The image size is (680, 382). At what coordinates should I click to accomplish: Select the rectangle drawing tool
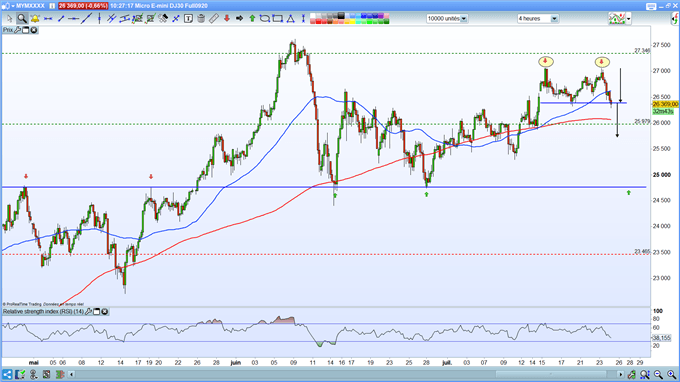[x=277, y=19]
